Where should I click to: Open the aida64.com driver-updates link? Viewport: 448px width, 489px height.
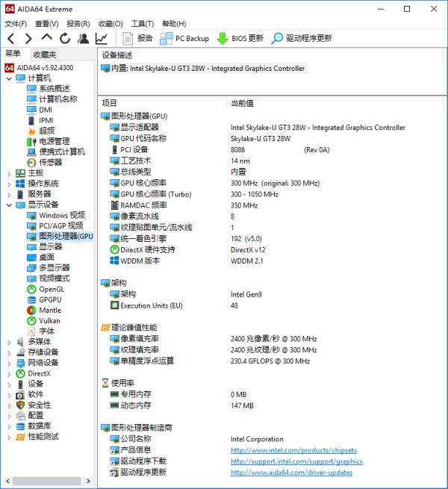(x=292, y=473)
